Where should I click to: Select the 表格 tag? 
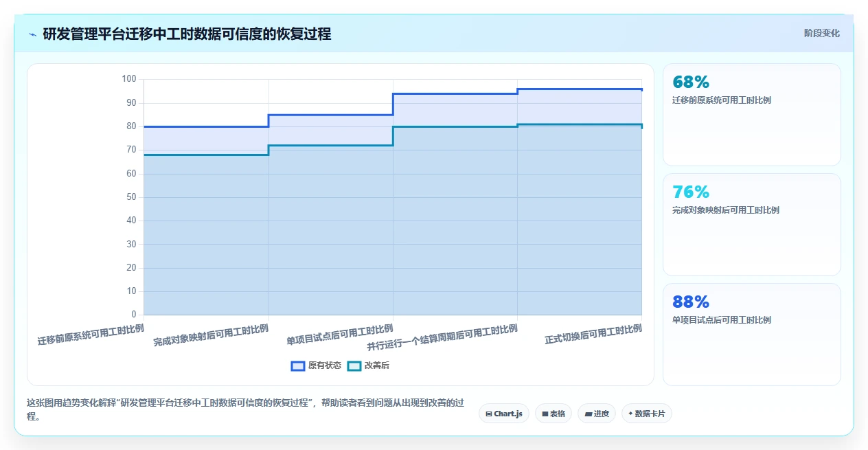[553, 414]
